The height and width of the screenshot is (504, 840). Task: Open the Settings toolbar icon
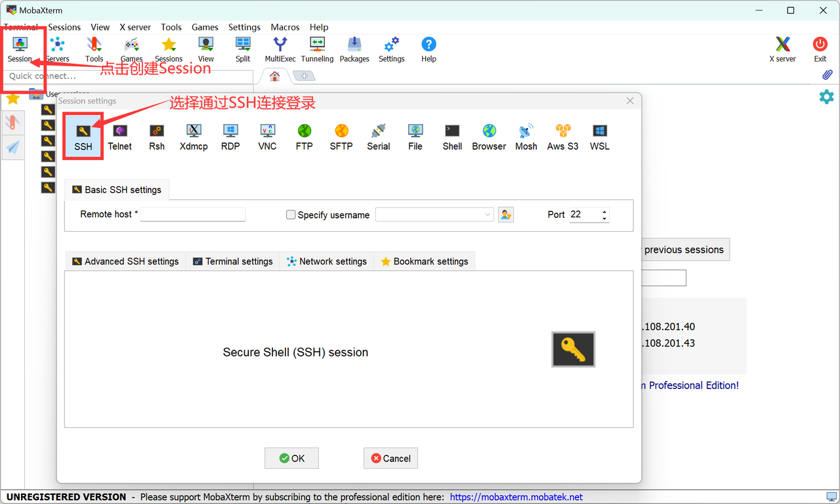[x=392, y=49]
